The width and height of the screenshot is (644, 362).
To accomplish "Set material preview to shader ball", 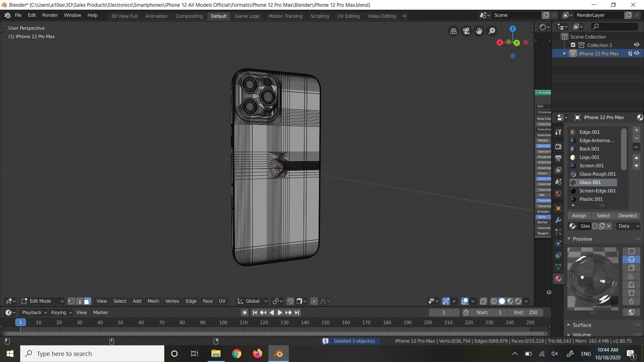I will pos(631,285).
